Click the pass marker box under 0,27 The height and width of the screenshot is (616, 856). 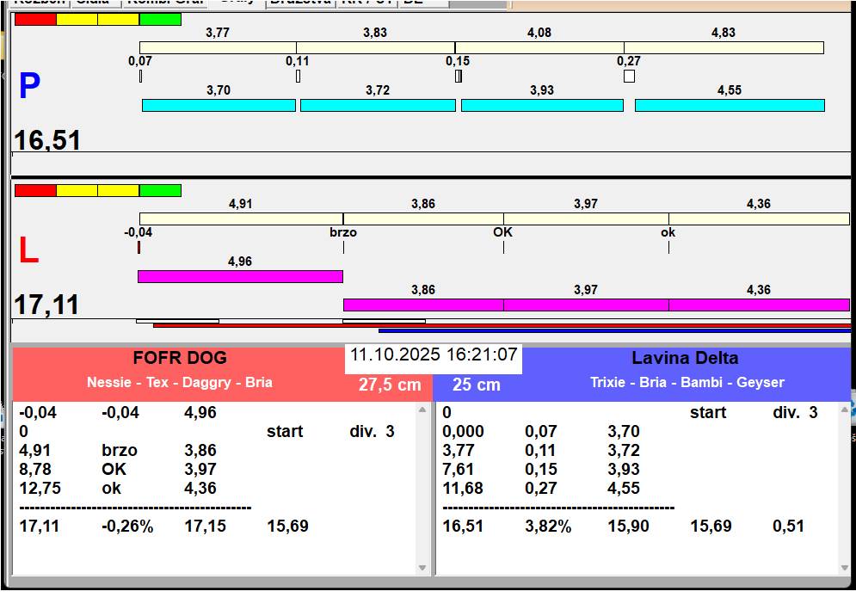point(629,77)
